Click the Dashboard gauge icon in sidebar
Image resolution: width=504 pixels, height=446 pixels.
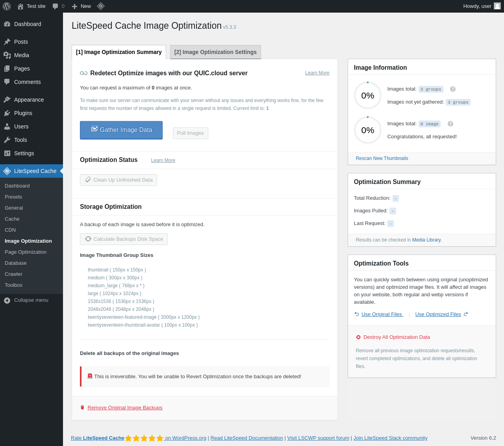point(7,24)
